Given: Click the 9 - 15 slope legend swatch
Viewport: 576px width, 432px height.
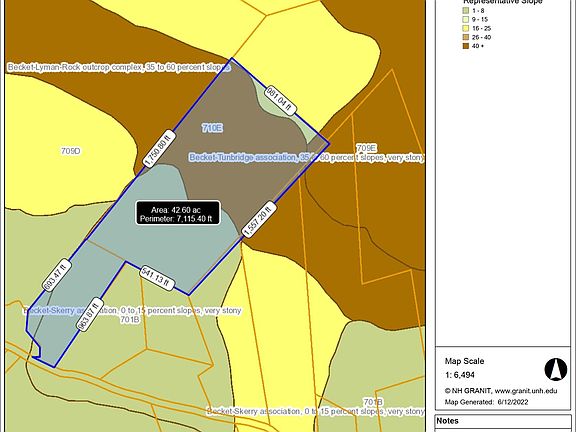Looking at the screenshot, I should click(466, 19).
